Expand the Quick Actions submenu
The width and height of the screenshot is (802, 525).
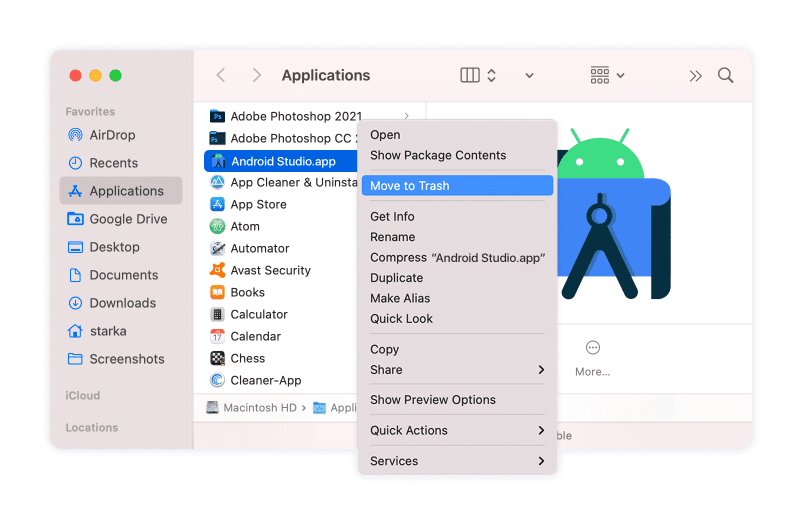541,431
